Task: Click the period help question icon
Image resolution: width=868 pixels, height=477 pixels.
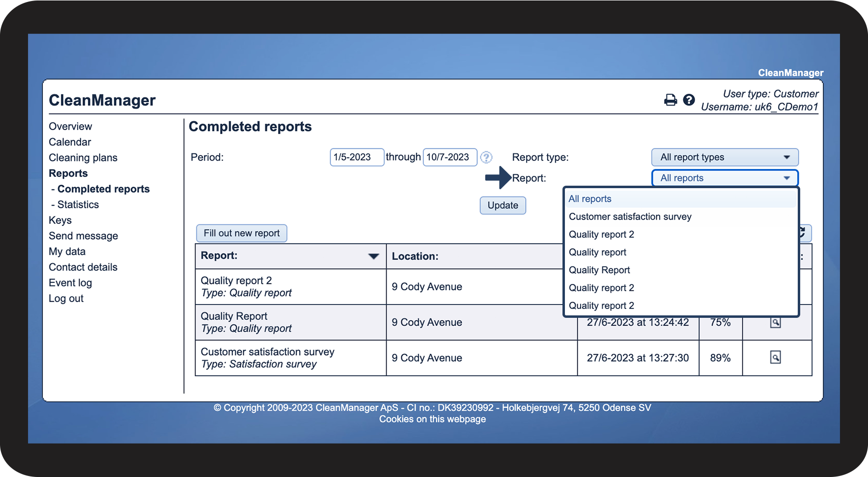Action: pyautogui.click(x=486, y=157)
